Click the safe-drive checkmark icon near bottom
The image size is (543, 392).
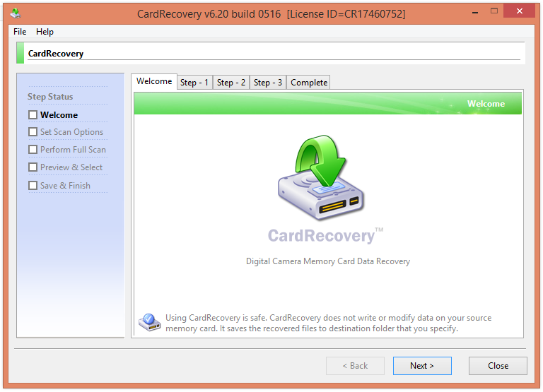[x=150, y=323]
